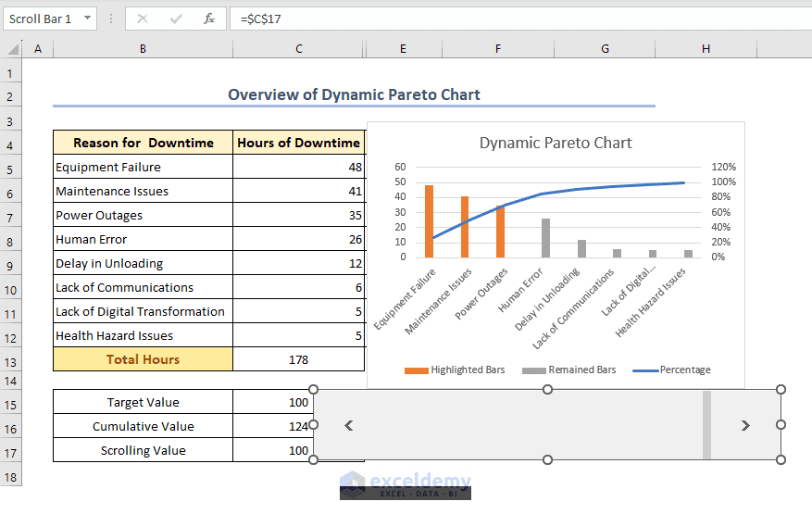Select column F header
The image size is (812, 514).
(x=497, y=49)
